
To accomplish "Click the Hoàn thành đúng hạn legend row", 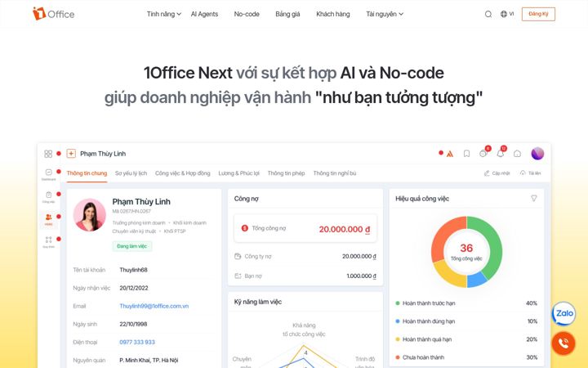I will pyautogui.click(x=466, y=321).
